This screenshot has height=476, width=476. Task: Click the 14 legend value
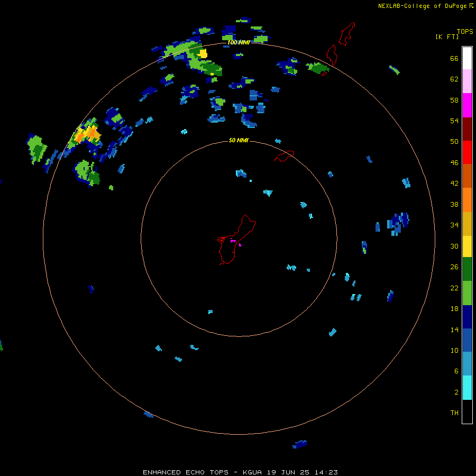pyautogui.click(x=454, y=329)
